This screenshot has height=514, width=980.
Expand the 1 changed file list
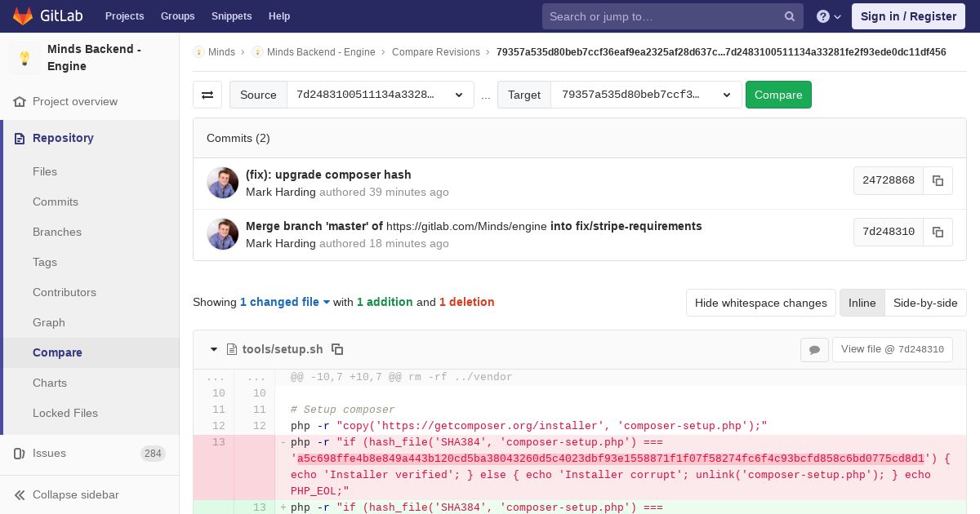(285, 302)
